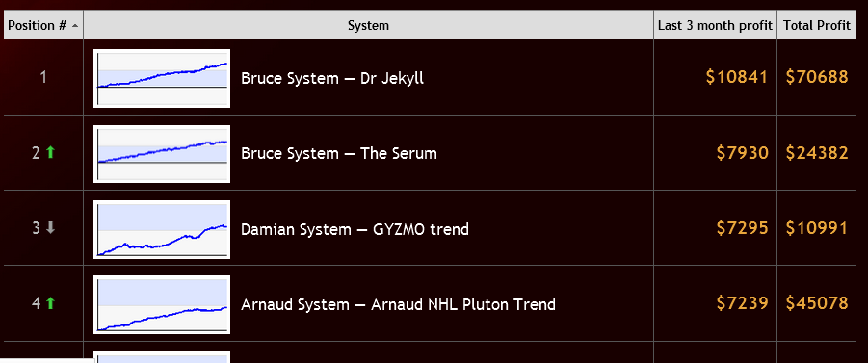The image size is (868, 363).
Task: Open The Serum profit chart thumbnail
Action: (162, 153)
